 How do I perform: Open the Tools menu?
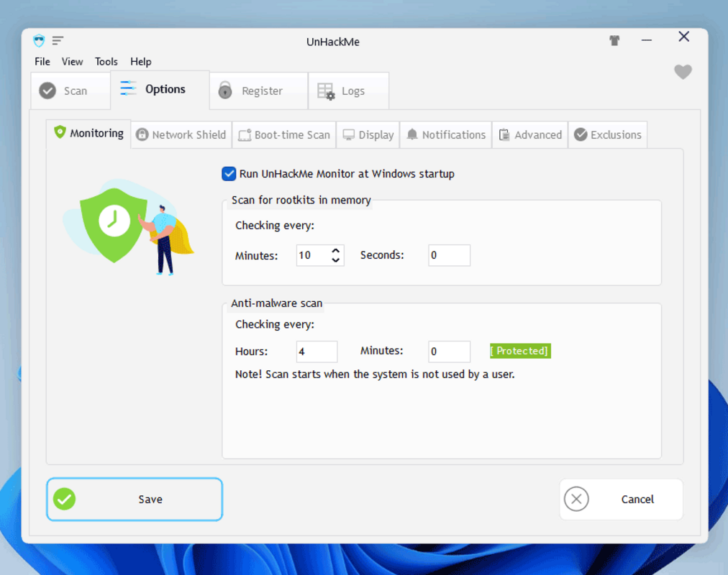click(x=106, y=62)
